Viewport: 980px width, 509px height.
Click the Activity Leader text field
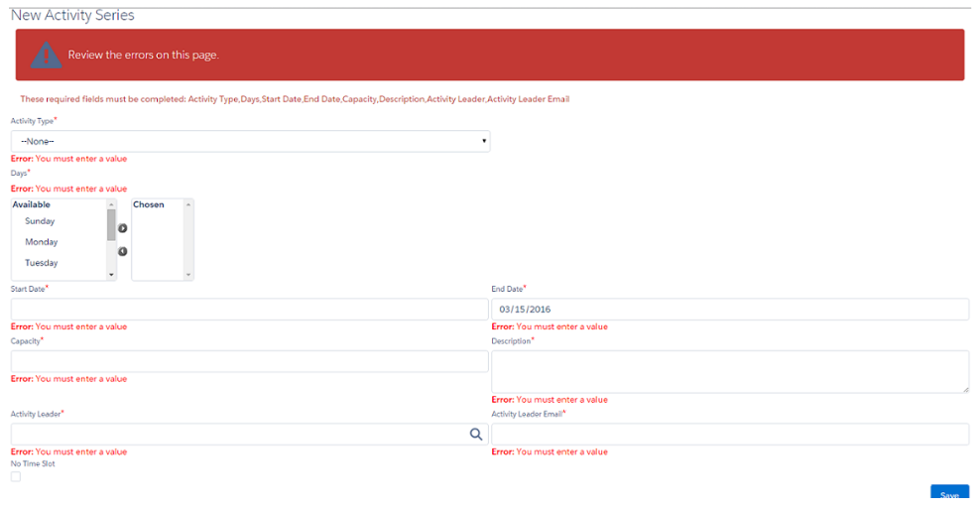[236, 435]
